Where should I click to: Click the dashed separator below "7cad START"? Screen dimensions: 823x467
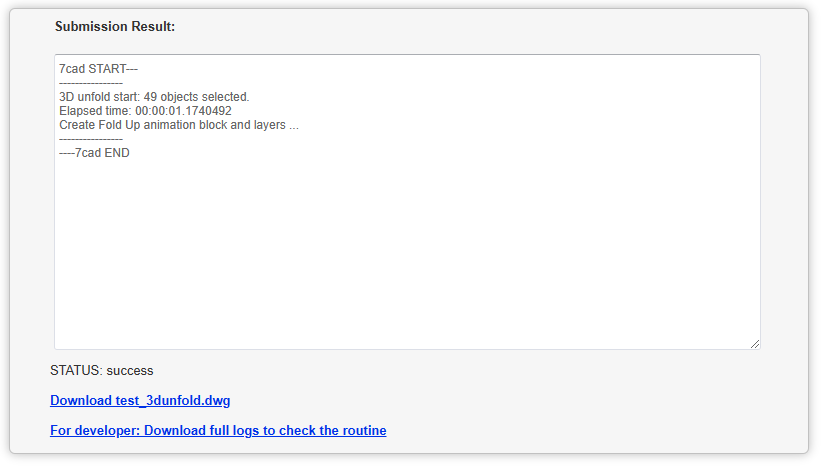(x=91, y=83)
